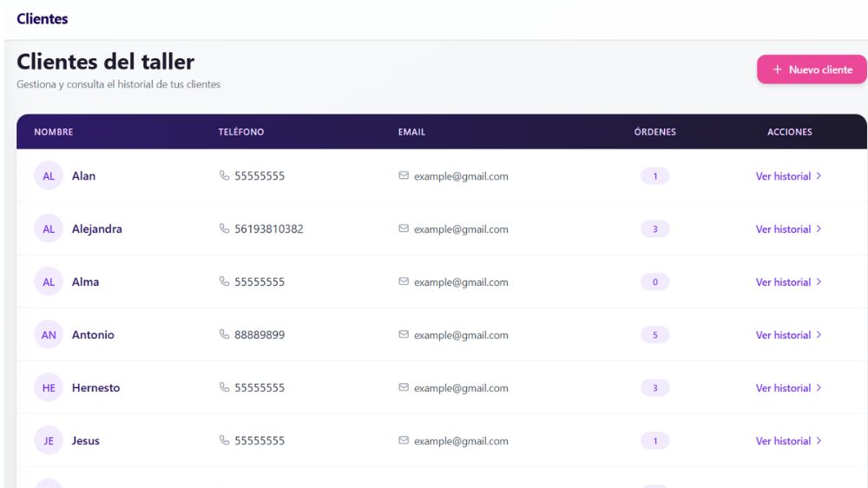
Task: Click the ÓRDENES column header
Action: pyautogui.click(x=654, y=132)
